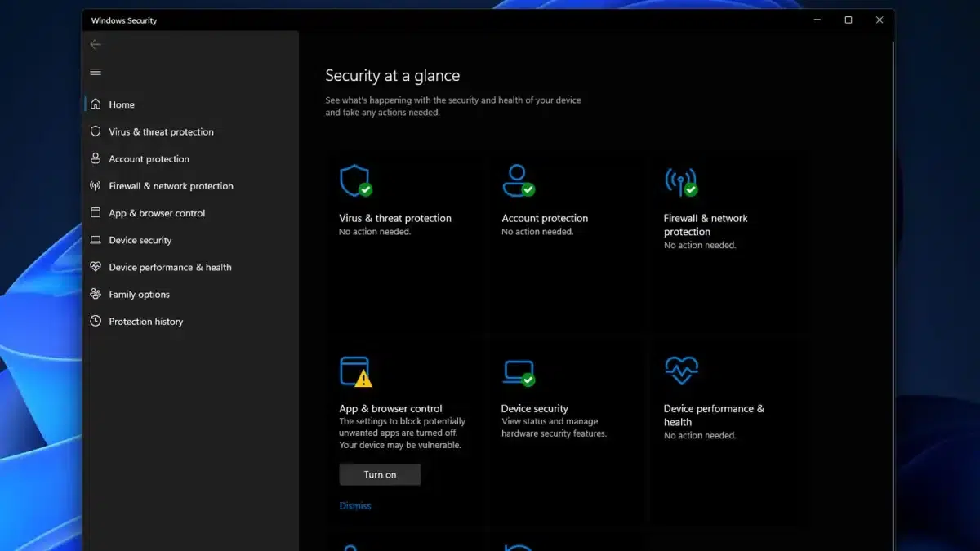Collapse the navigation pane with the hamburger menu
The width and height of the screenshot is (980, 551).
(x=95, y=72)
